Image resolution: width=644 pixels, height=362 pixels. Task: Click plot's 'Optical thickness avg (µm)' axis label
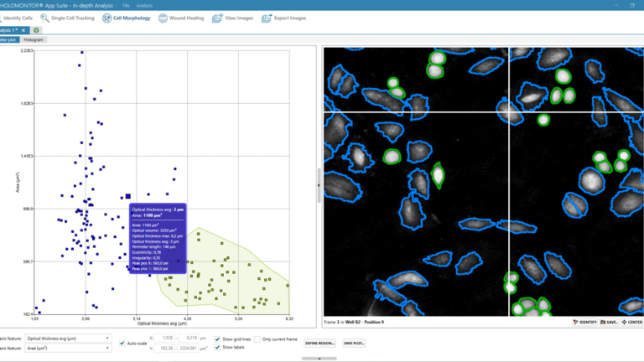(x=162, y=323)
